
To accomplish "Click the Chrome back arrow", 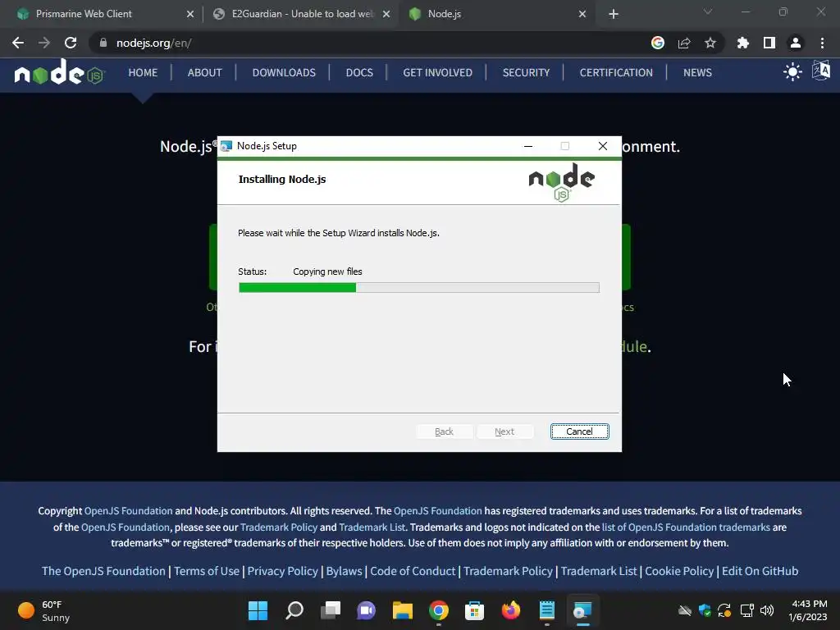I will click(x=18, y=43).
